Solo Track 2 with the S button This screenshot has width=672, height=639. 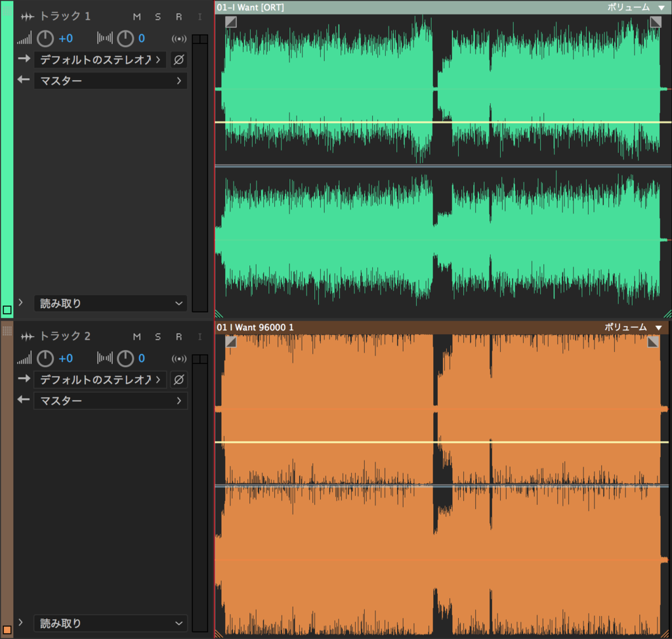click(x=157, y=337)
